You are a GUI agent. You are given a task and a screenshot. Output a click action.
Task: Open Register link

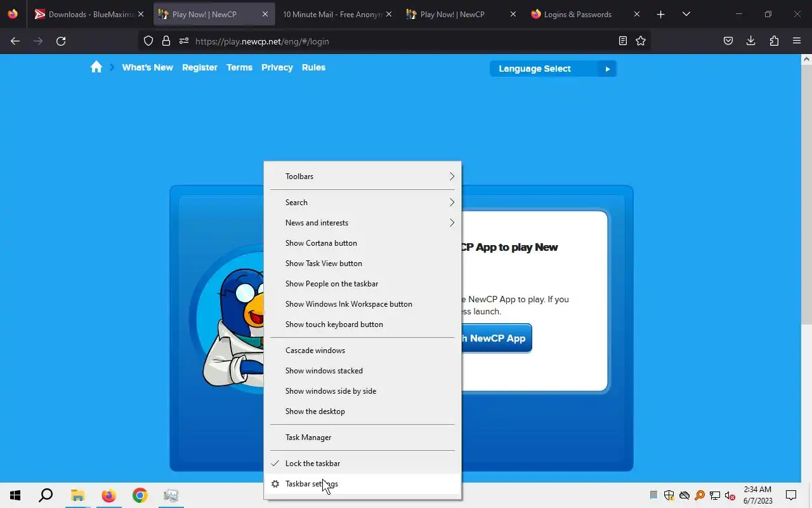[x=200, y=67]
